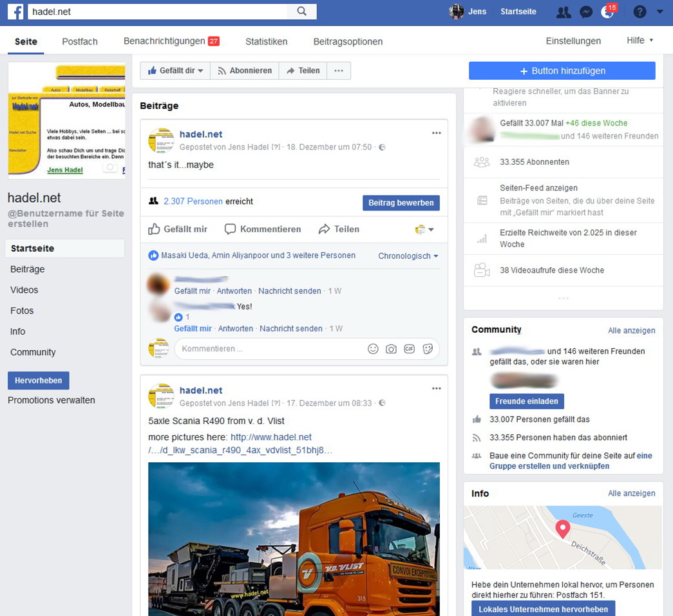Viewport: 673px width, 616px height.
Task: Click the Beitrag bewerben button
Action: pos(401,203)
